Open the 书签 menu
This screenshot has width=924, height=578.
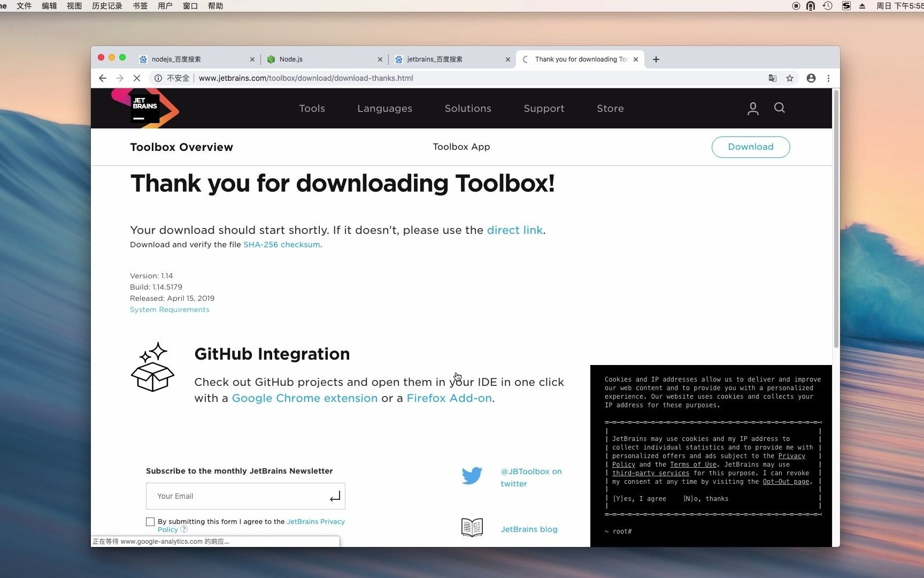pyautogui.click(x=140, y=6)
